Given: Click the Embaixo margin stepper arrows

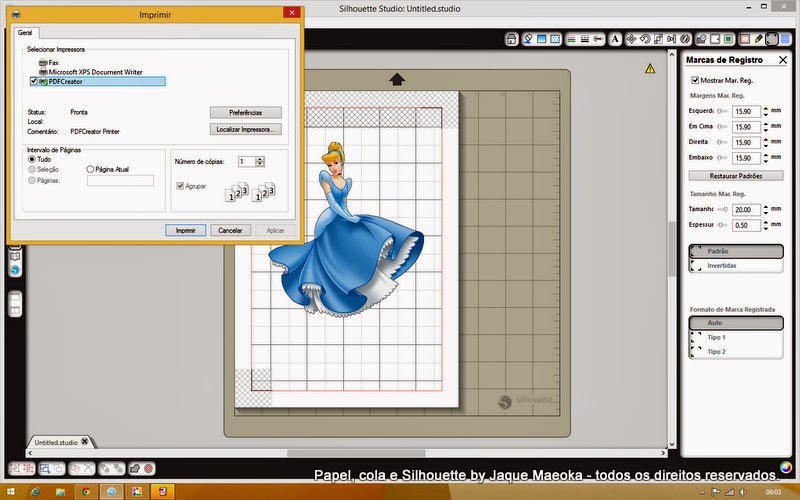Looking at the screenshot, I should point(765,158).
